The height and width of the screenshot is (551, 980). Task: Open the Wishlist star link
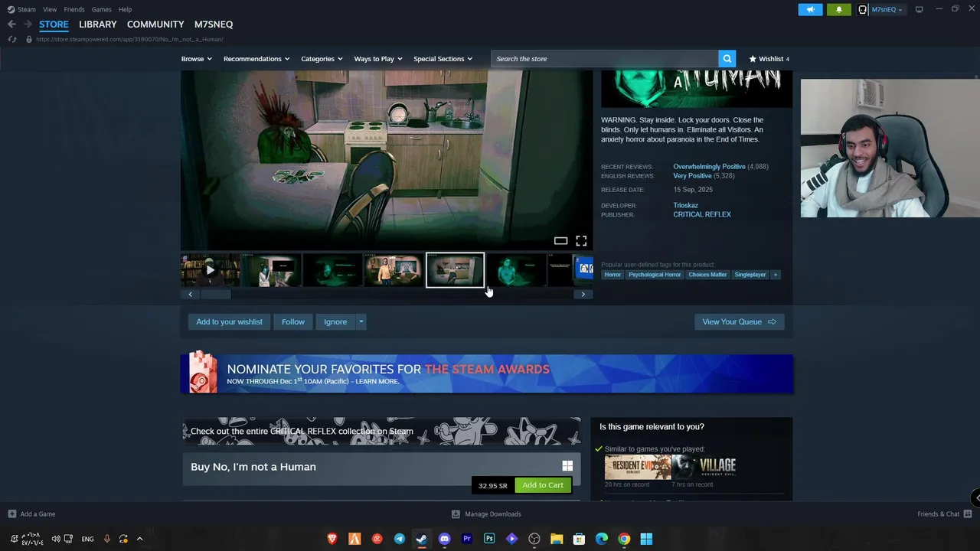point(769,59)
